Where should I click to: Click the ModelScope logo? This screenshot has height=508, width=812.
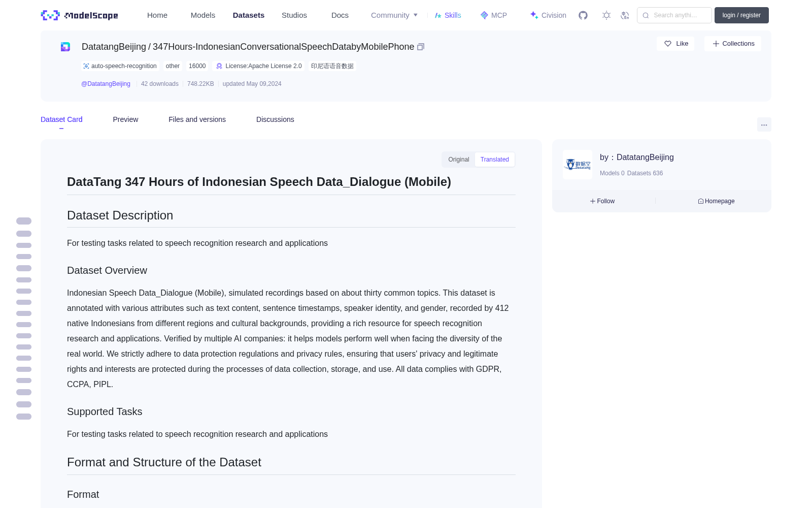tap(80, 15)
